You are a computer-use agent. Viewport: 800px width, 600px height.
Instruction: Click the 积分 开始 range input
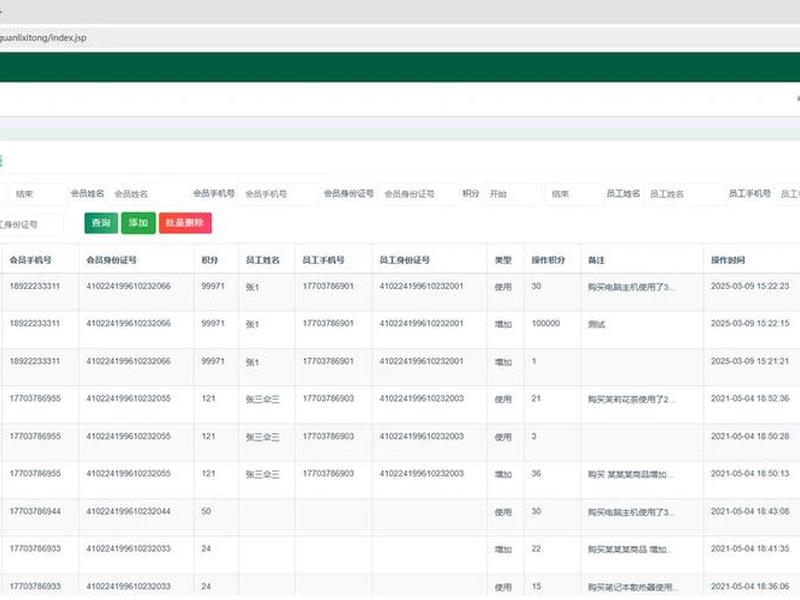(x=512, y=194)
